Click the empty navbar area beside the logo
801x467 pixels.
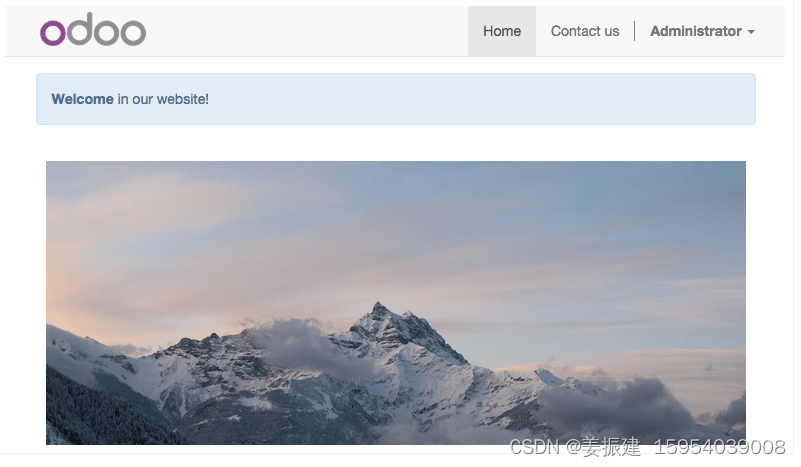(x=307, y=31)
